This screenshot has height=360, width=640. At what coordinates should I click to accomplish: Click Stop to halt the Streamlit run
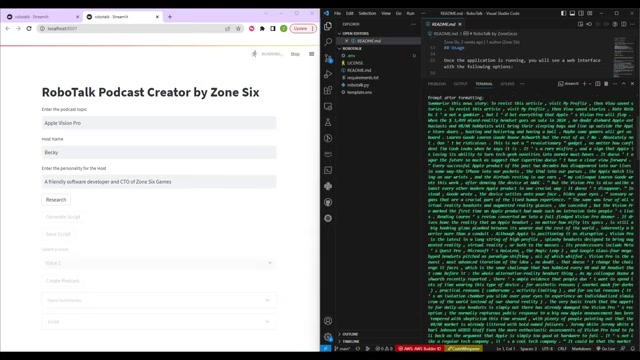point(295,54)
